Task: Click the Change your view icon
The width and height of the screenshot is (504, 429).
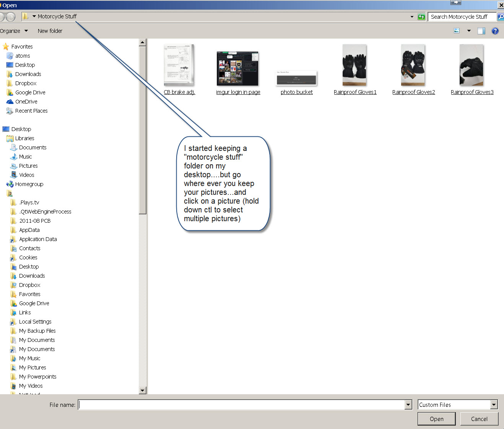Action: point(457,31)
